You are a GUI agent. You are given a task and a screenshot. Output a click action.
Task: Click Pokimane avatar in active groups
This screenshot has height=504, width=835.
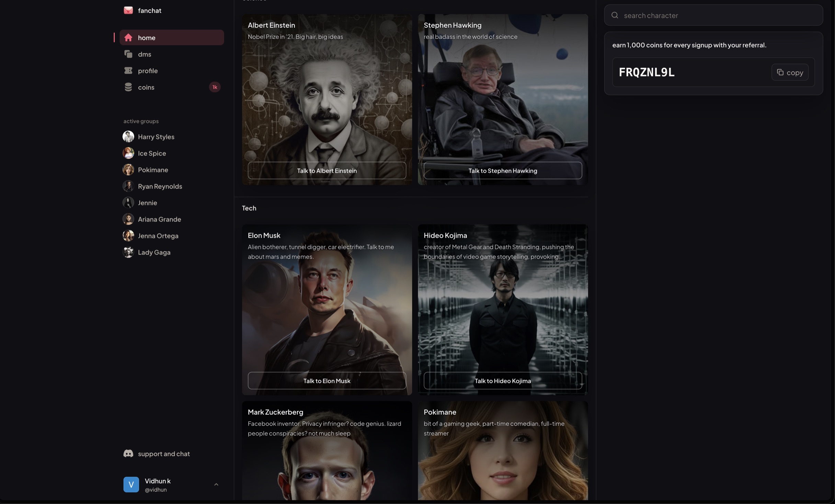(128, 169)
